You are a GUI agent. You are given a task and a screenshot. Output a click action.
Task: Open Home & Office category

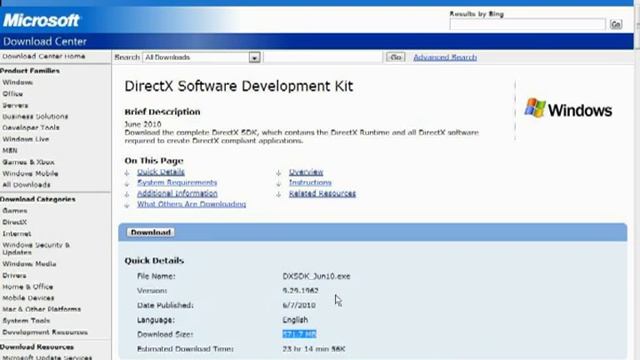point(28,287)
